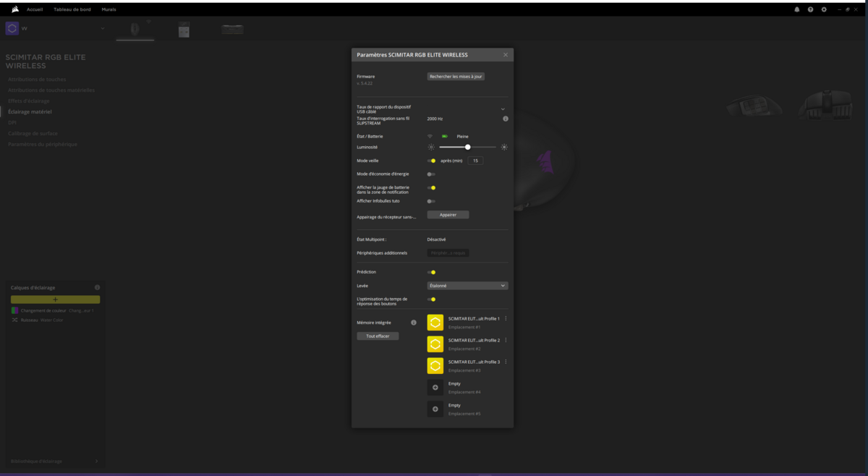
Task: Select the USB wireless receiver device thumbnail
Action: 184,29
